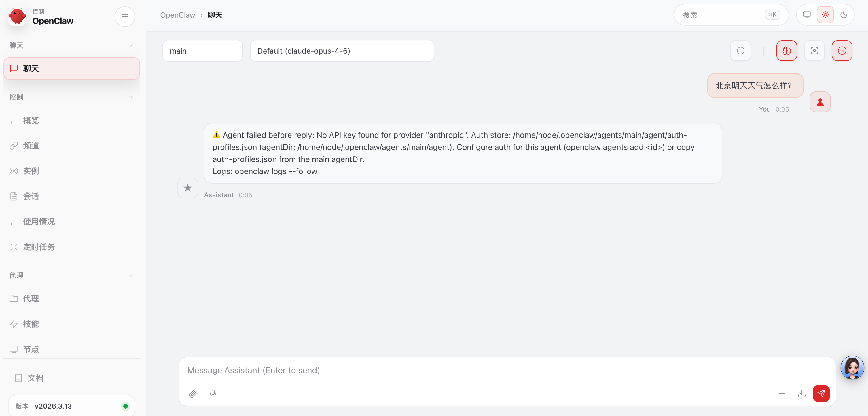The width and height of the screenshot is (868, 416).
Task: Click the refresh chat icon
Action: tap(740, 51)
